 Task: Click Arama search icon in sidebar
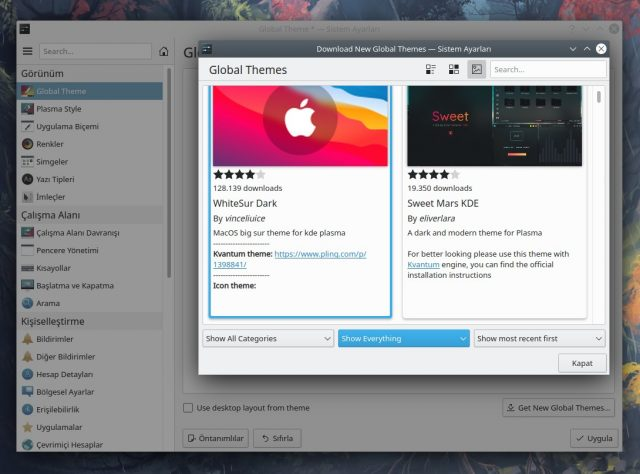[27, 303]
